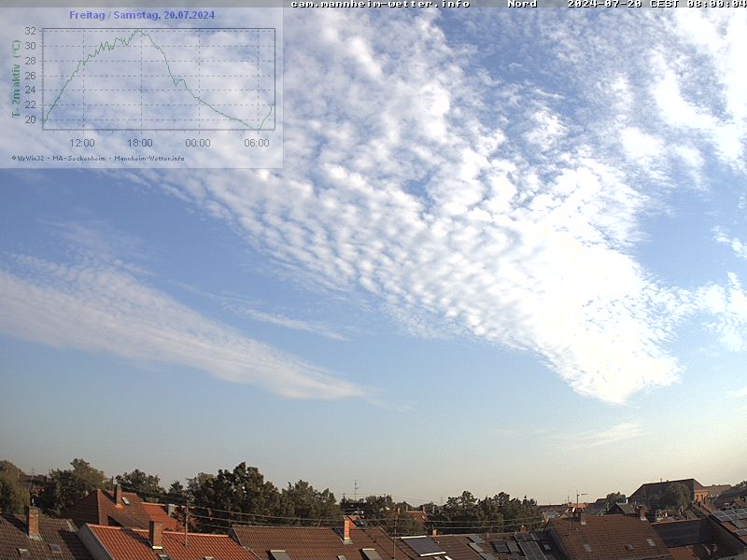Click the temperature curve minimum near 06:00
The width and height of the screenshot is (747, 560).
coord(257,128)
